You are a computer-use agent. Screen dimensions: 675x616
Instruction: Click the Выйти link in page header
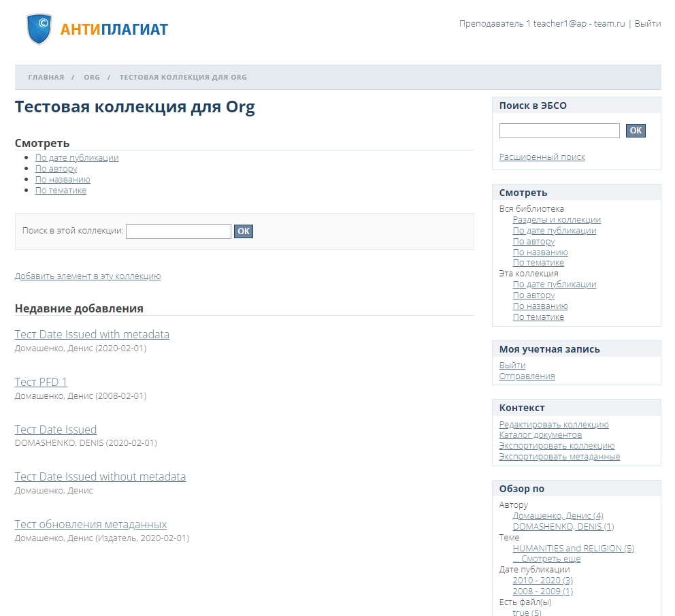647,23
